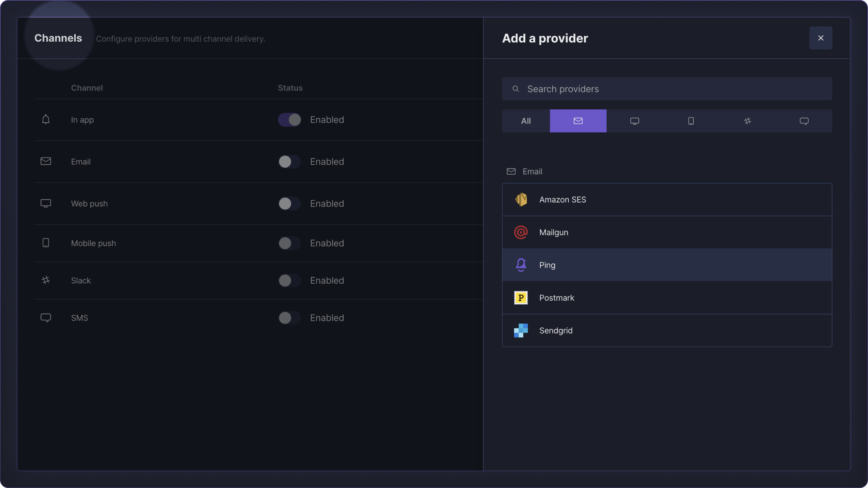Screen dimensions: 868x488
Task: Toggle the Slack channel switch
Action: point(289,280)
